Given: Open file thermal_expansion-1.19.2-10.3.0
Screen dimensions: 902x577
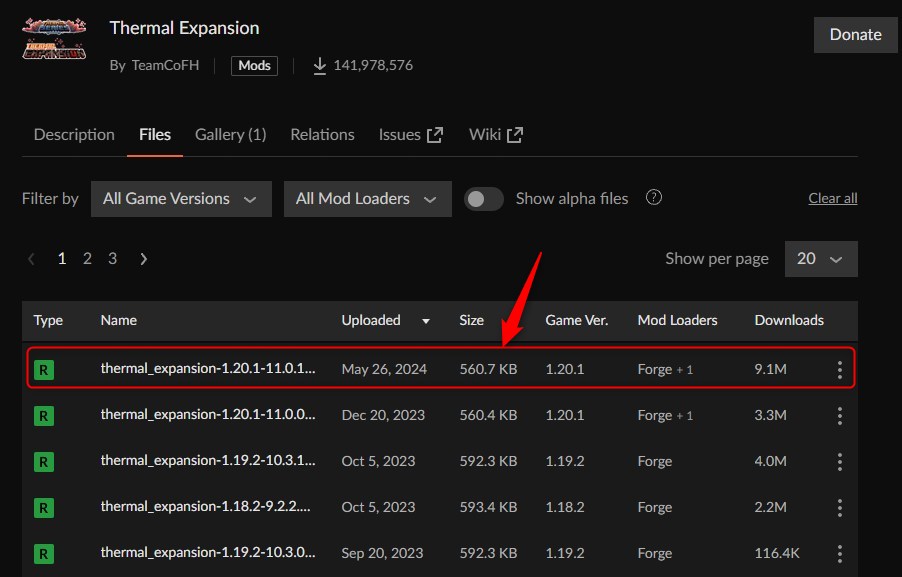Looking at the screenshot, I should (208, 552).
